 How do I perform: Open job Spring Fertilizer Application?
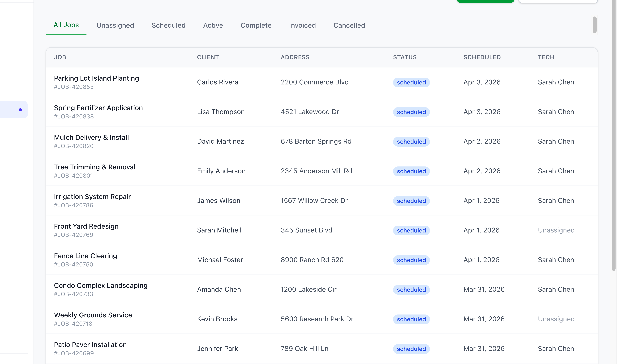click(x=98, y=108)
